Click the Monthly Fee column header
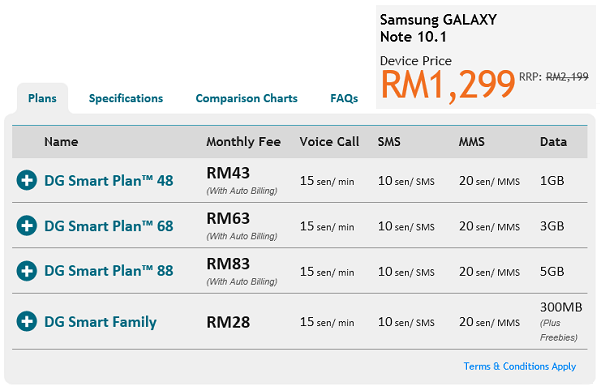Screen dimensions: 600x389 243,142
